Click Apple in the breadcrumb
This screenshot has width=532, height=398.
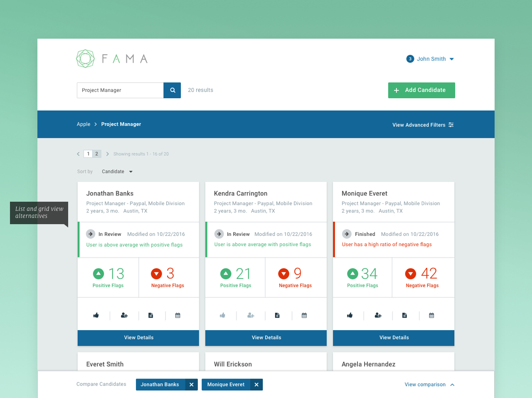84,124
